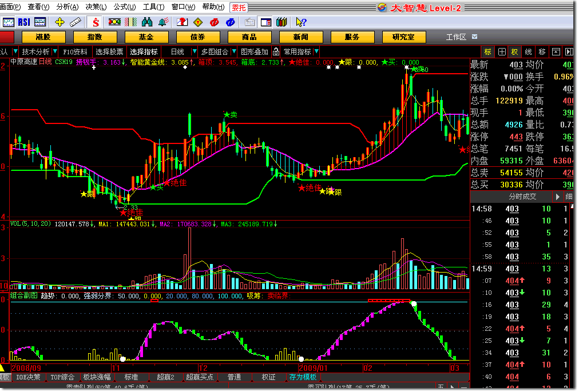Toggle the lock icon beside 图形叠加
This screenshot has width=579, height=392.
tap(276, 51)
